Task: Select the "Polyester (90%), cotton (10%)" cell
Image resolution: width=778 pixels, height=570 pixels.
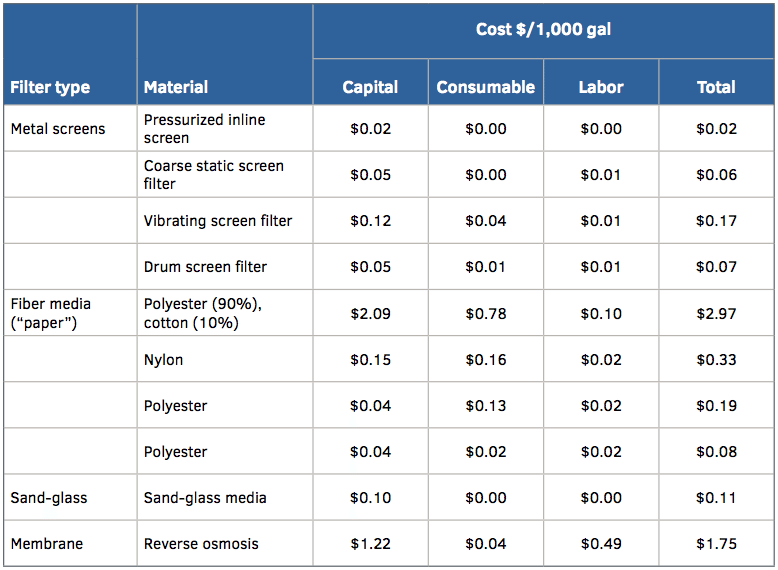Action: (x=203, y=313)
